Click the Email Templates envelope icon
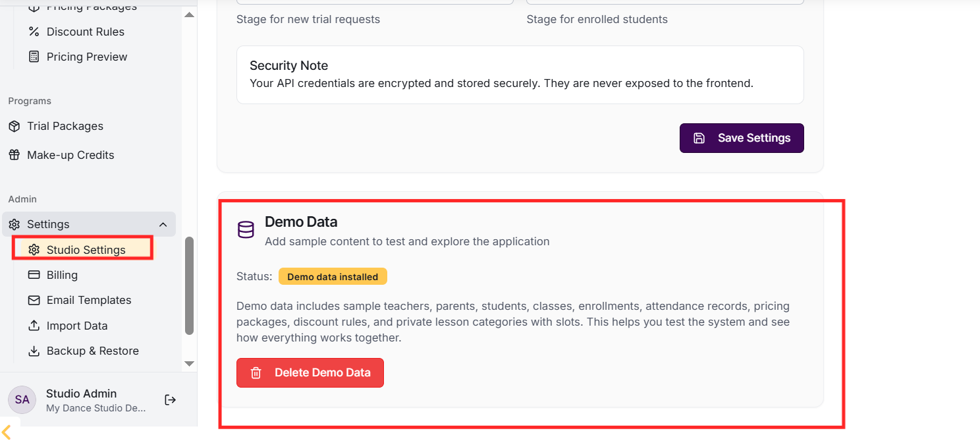Screen dimensions: 980x443 pos(34,300)
